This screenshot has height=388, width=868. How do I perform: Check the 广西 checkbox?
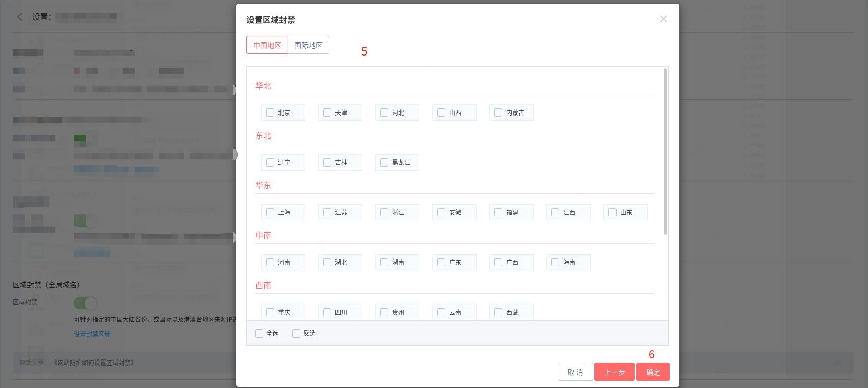pos(498,262)
